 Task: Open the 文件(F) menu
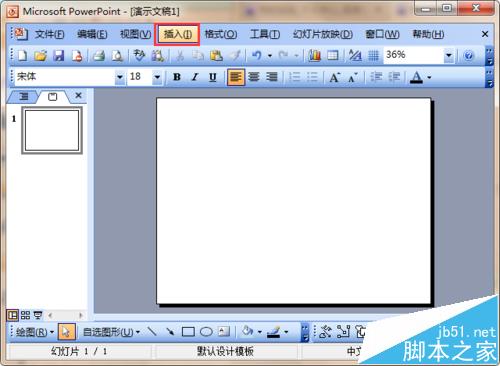tap(50, 34)
